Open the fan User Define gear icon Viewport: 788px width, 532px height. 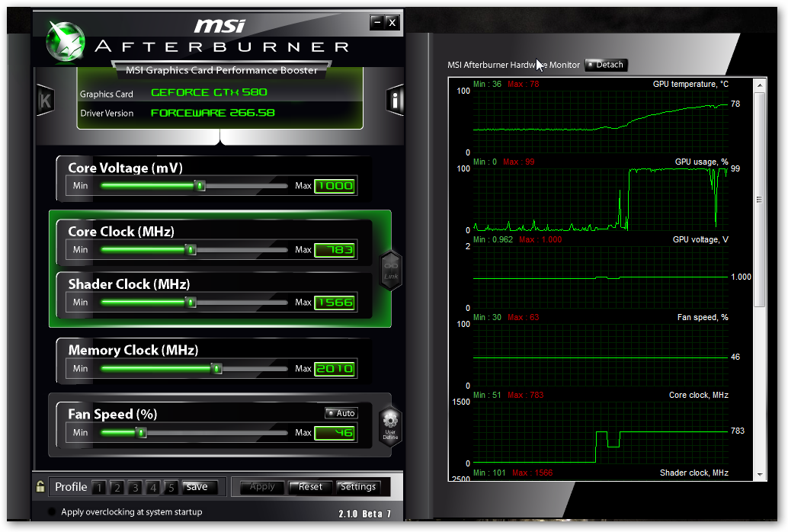[x=390, y=425]
